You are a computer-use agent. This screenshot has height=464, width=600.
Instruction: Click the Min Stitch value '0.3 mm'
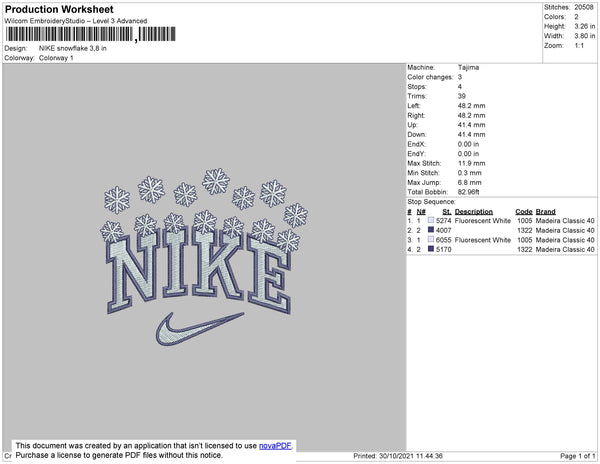coord(470,173)
